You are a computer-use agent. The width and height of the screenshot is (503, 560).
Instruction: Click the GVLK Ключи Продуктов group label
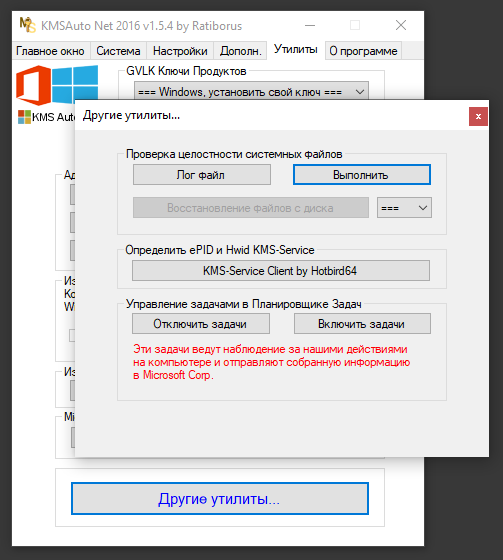coord(186,71)
